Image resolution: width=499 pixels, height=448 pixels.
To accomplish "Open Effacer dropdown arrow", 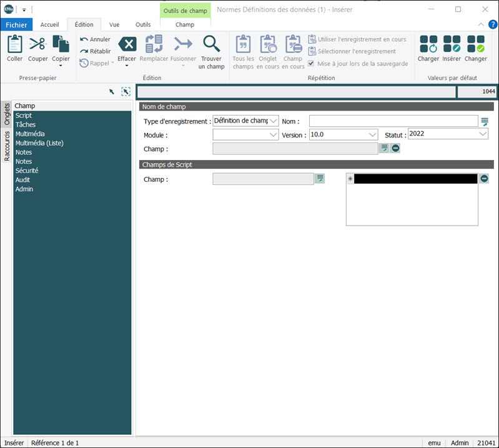I will (x=127, y=66).
